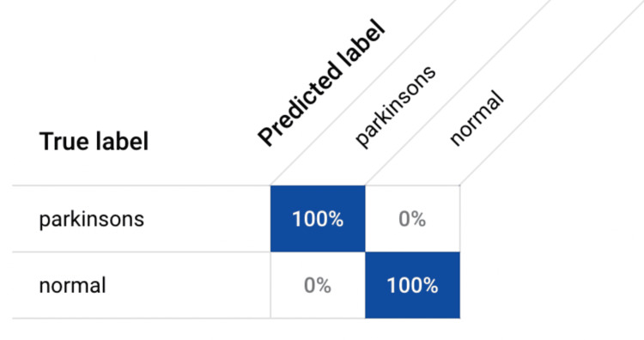Screen dimensions: 644x340
Task: Select the 'normal' true label row name
Action: (72, 285)
